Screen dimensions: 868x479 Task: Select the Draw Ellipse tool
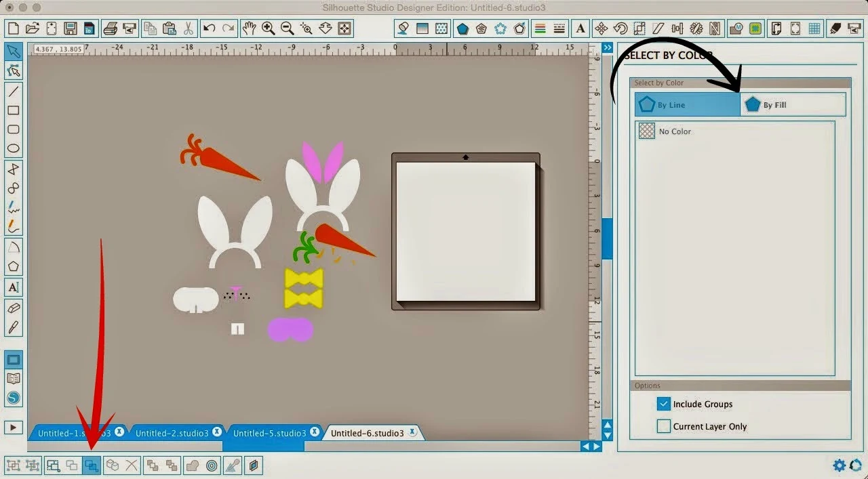pyautogui.click(x=14, y=148)
